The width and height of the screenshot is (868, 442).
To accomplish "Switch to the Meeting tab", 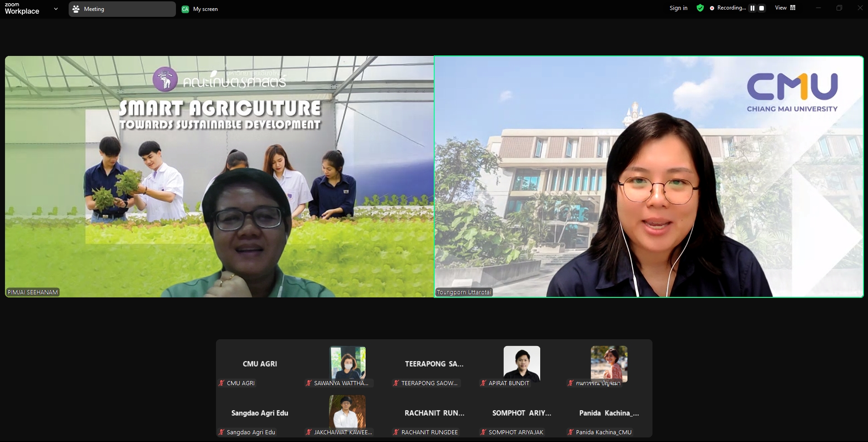I will (x=122, y=9).
